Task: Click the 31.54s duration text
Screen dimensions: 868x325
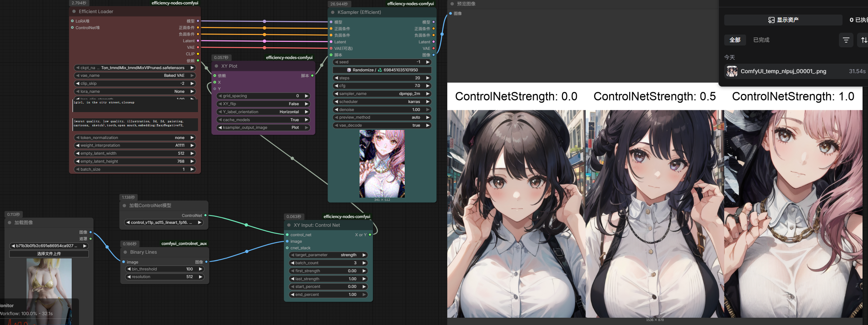Action: coord(857,71)
